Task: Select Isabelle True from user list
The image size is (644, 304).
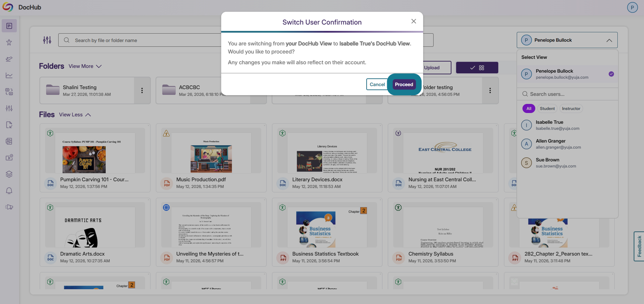Action: (568, 125)
